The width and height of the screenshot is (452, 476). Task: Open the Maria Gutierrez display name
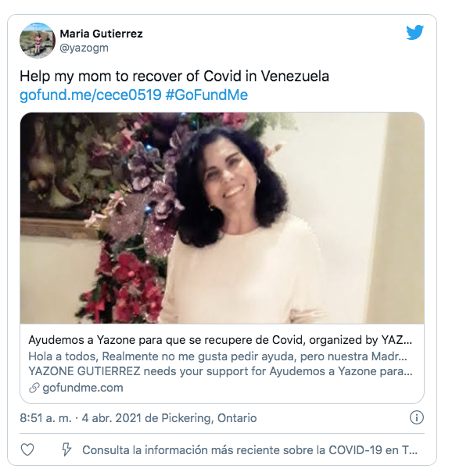[101, 34]
